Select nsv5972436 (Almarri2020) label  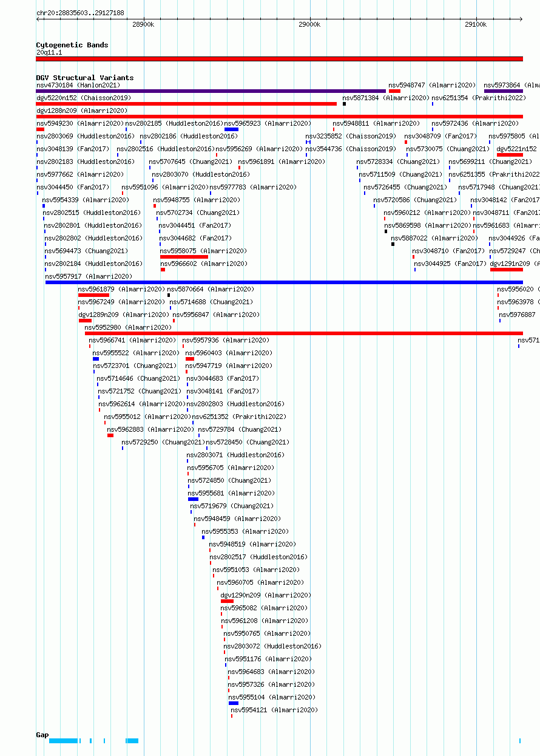click(475, 123)
